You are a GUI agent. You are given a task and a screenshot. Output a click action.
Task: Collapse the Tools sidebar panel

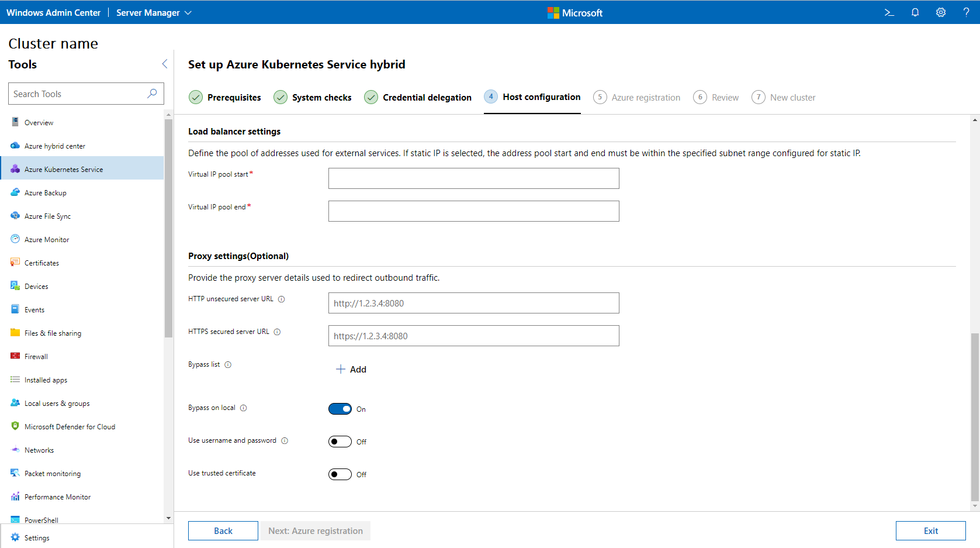click(164, 64)
